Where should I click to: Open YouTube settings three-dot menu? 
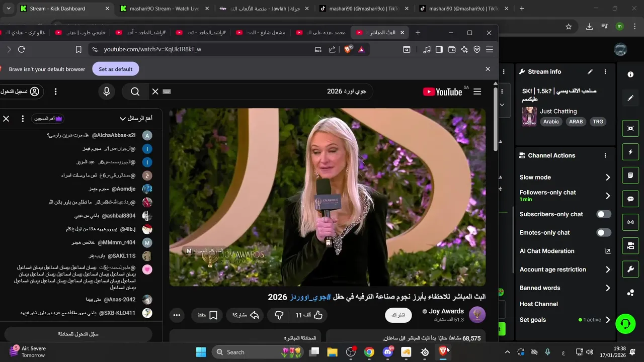point(55,92)
